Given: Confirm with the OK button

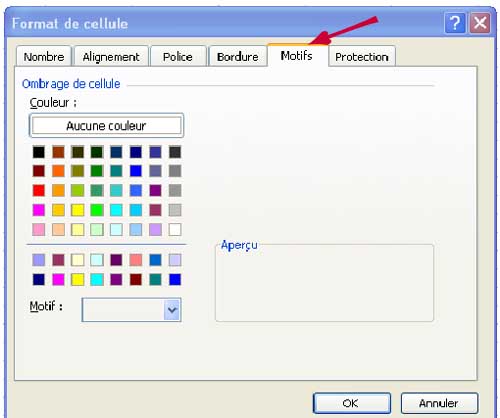Looking at the screenshot, I should [351, 403].
